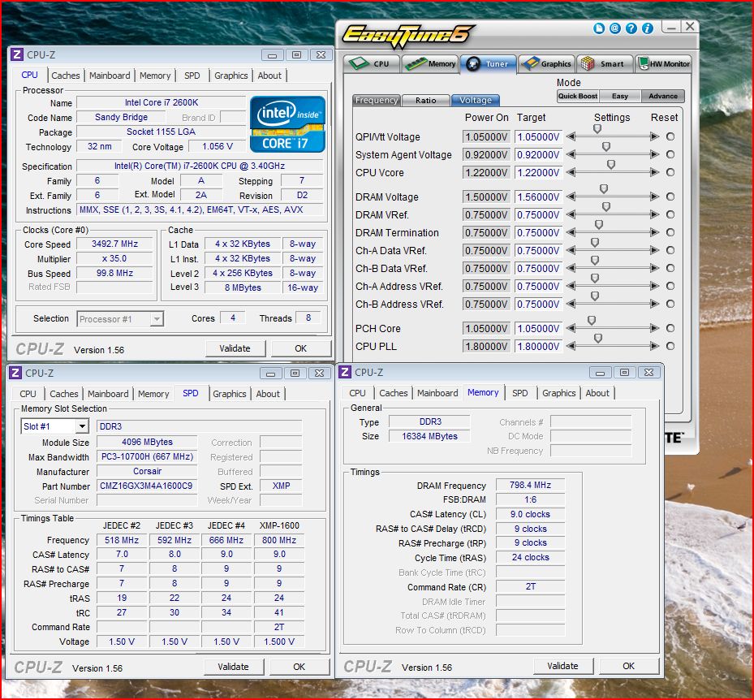Click Validate in the CPU-Z Memory window
Screen dimensions: 754x700
pyautogui.click(x=562, y=665)
